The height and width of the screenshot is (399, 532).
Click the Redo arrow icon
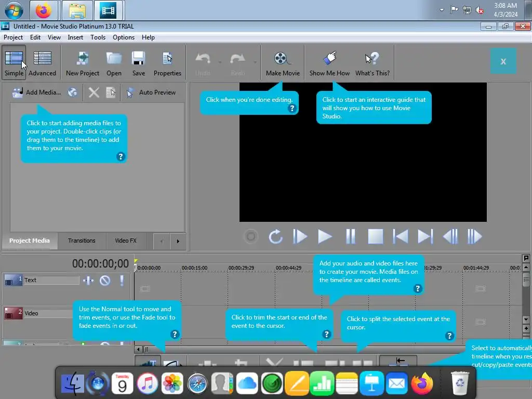237,59
